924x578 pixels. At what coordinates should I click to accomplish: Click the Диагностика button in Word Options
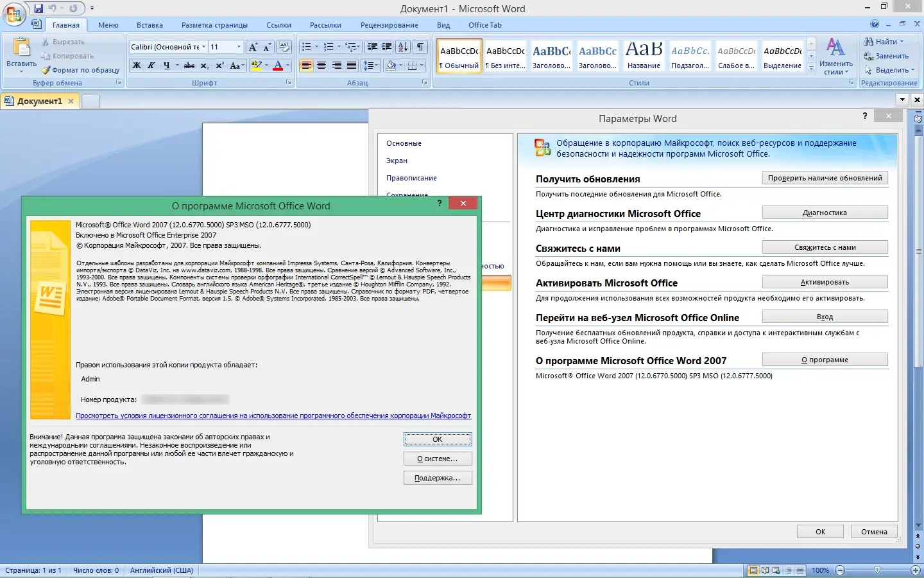[825, 213]
